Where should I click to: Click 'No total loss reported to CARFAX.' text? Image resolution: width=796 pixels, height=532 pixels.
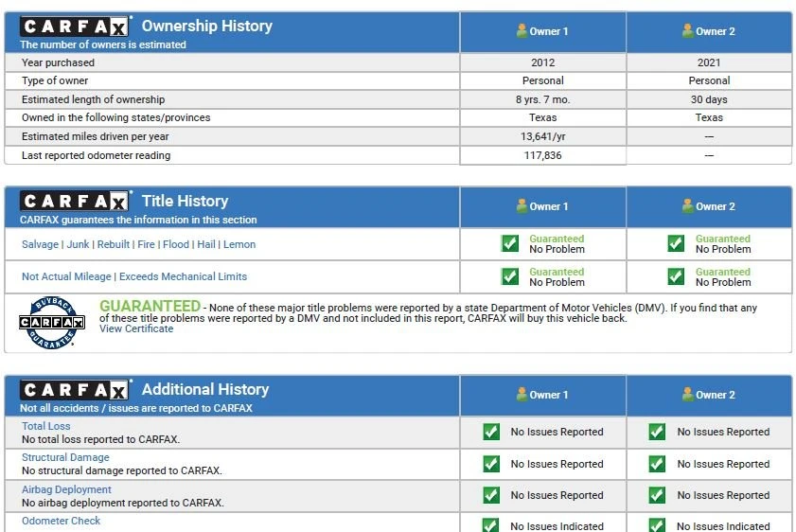[100, 439]
